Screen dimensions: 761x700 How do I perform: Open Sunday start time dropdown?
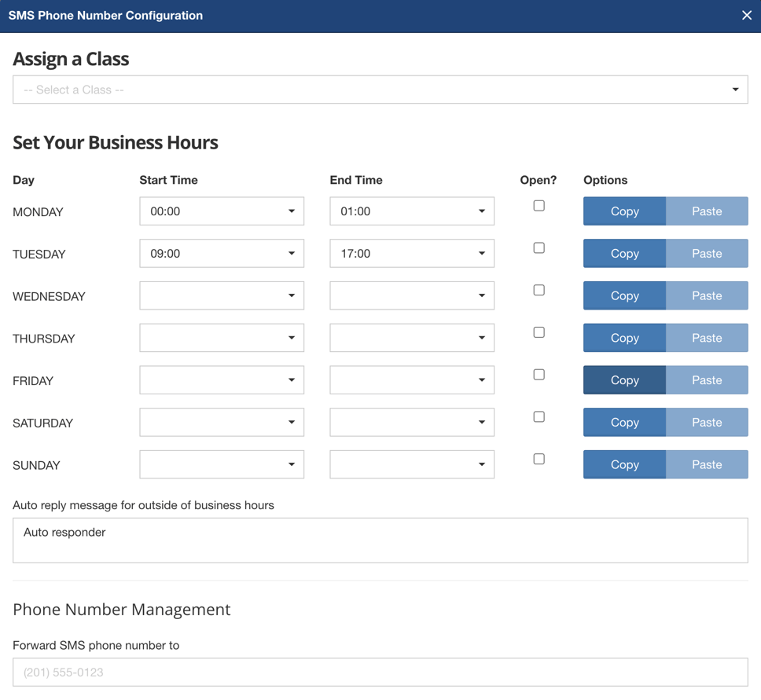(x=222, y=465)
